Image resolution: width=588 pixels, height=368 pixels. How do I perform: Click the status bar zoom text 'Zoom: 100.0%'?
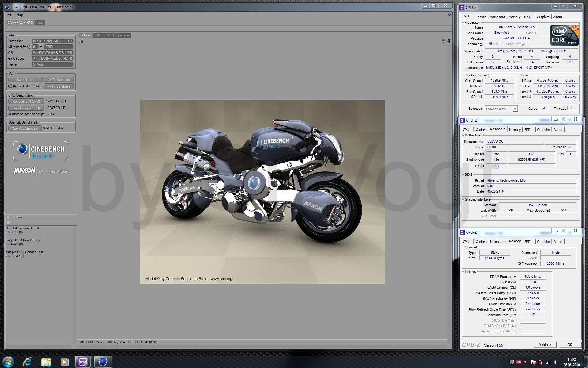pos(107,342)
